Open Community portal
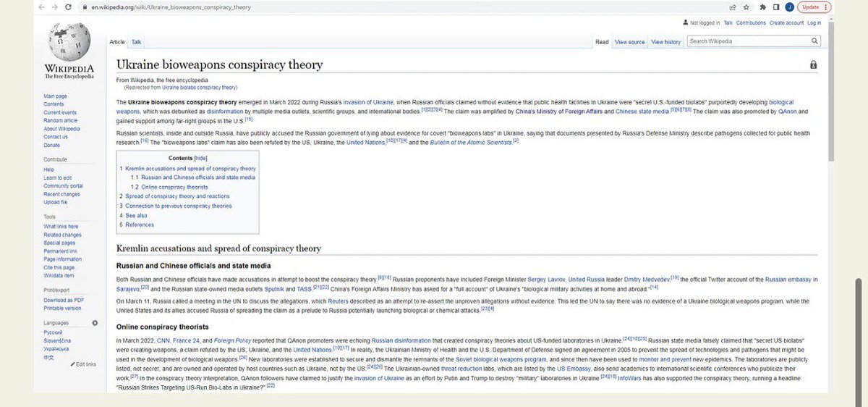The image size is (868, 407). [x=63, y=186]
